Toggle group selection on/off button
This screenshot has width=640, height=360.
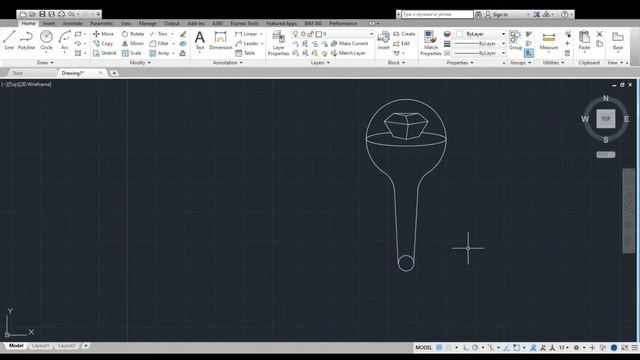[529, 53]
